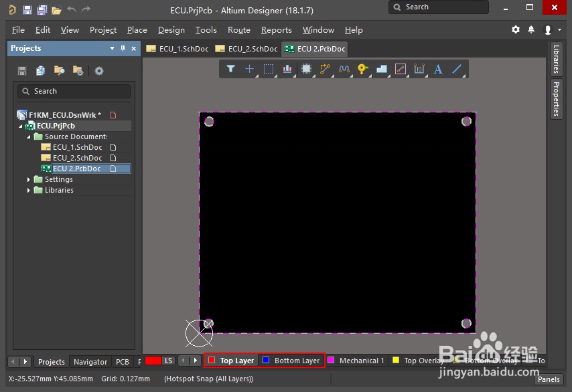The image size is (572, 392).
Task: Select ECU_1.SchDoc in the project tree
Action: 77,147
